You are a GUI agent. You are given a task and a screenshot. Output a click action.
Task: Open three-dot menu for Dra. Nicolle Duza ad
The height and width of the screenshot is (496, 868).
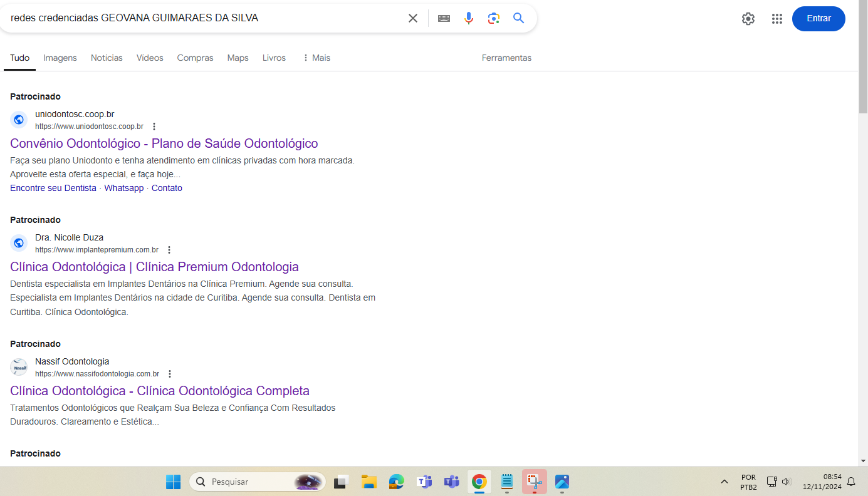coord(169,250)
